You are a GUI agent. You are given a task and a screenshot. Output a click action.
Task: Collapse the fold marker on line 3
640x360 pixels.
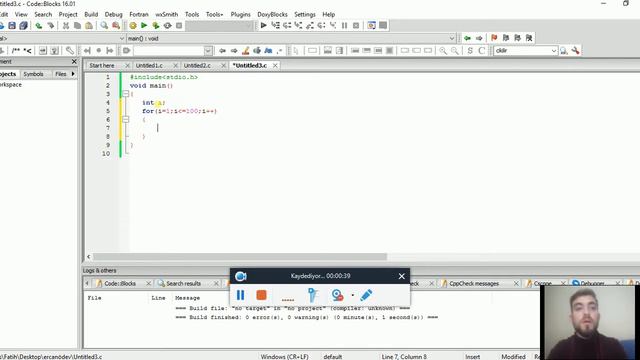pyautogui.click(x=126, y=94)
